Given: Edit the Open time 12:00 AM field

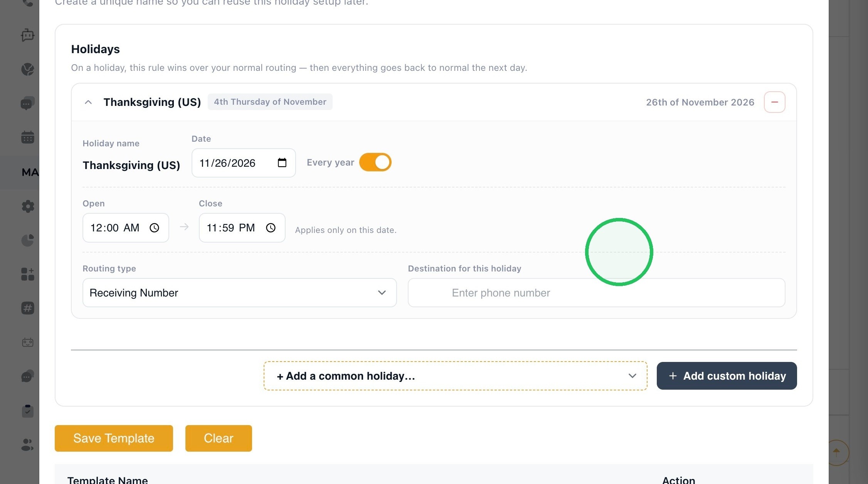Looking at the screenshot, I should click(126, 228).
